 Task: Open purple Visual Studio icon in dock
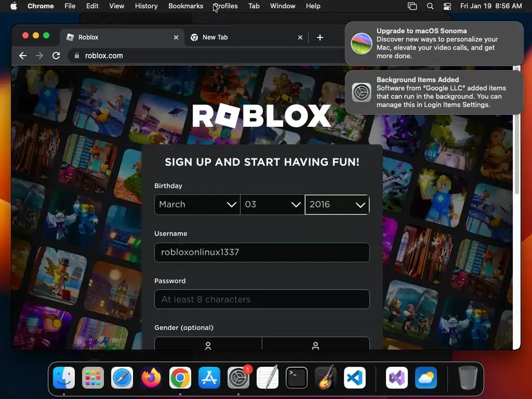397,378
